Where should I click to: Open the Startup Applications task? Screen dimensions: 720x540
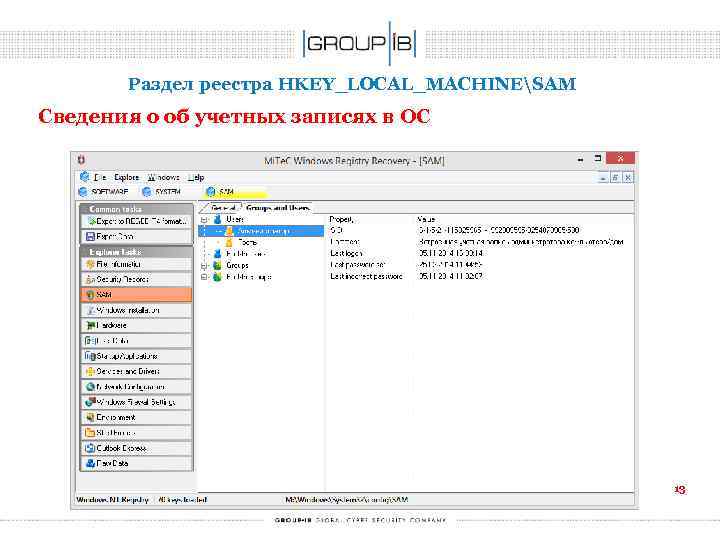click(x=136, y=356)
